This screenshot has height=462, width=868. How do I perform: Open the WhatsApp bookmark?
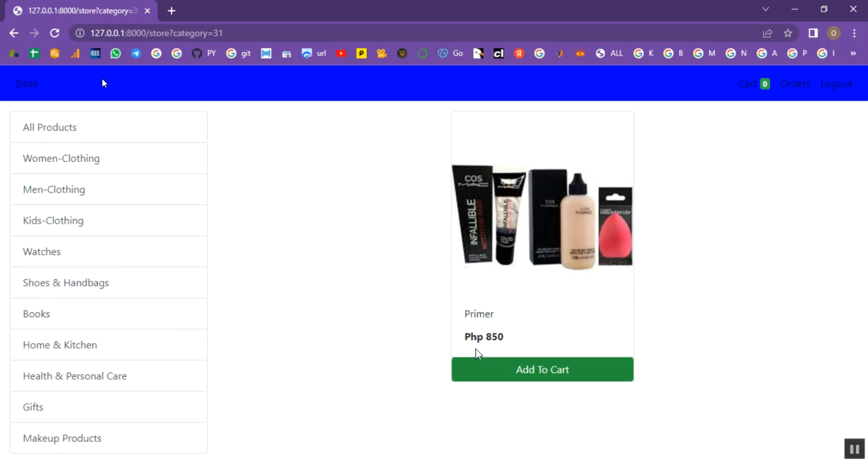point(116,53)
